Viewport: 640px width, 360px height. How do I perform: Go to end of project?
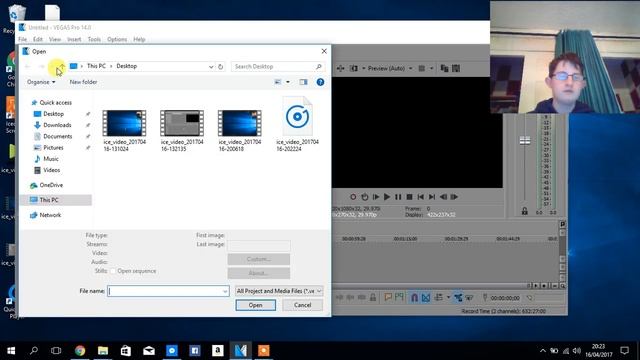pos(432,197)
